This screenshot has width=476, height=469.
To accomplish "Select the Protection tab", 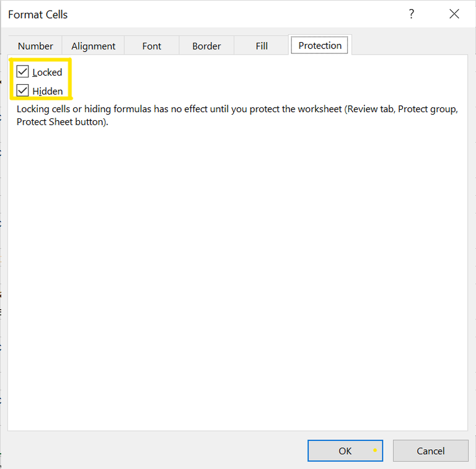I will point(320,46).
